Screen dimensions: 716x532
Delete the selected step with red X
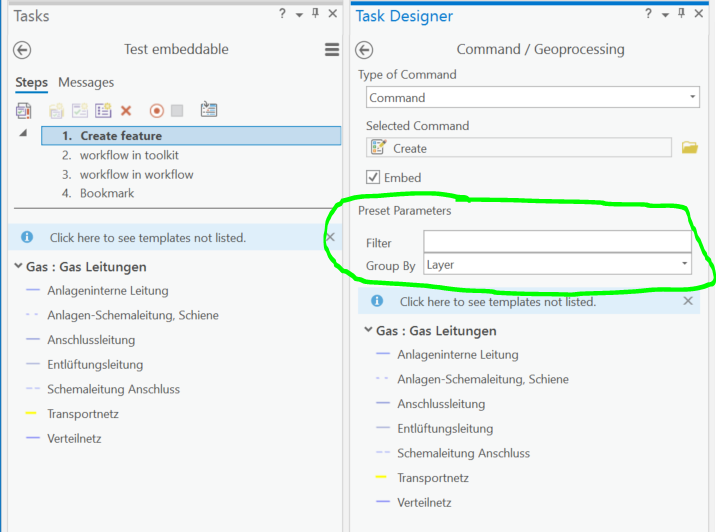click(126, 111)
